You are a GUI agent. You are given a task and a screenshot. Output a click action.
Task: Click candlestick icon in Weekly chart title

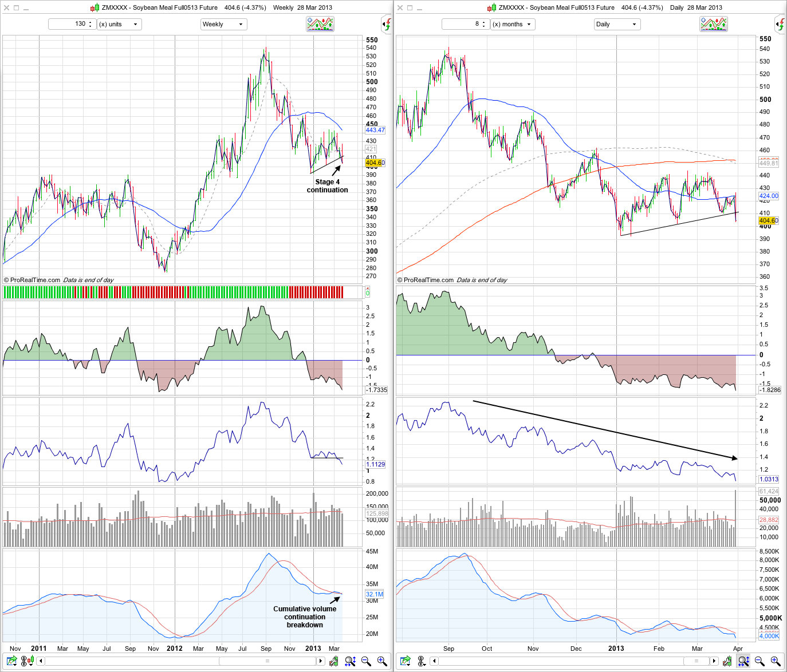click(95, 8)
